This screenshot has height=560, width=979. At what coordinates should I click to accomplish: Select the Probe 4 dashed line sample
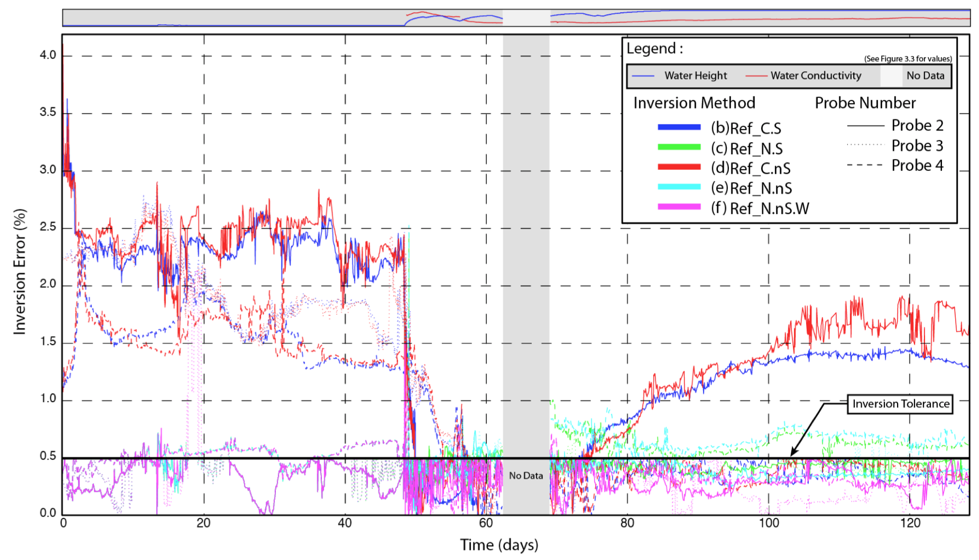click(865, 165)
